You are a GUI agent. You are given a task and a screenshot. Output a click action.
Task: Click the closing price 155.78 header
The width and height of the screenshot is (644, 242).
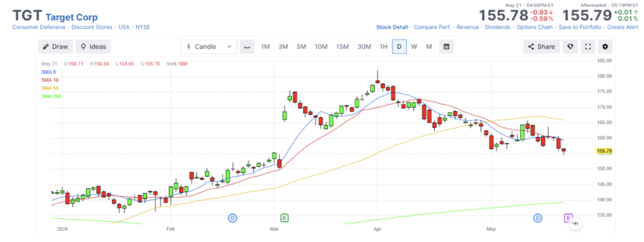pos(504,15)
